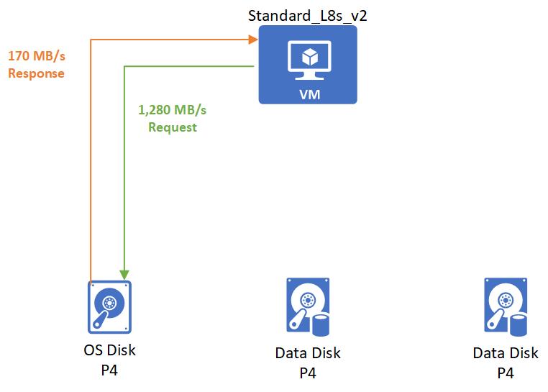
Task: Select P4 under the rightmost Data Disk
Action: [506, 373]
